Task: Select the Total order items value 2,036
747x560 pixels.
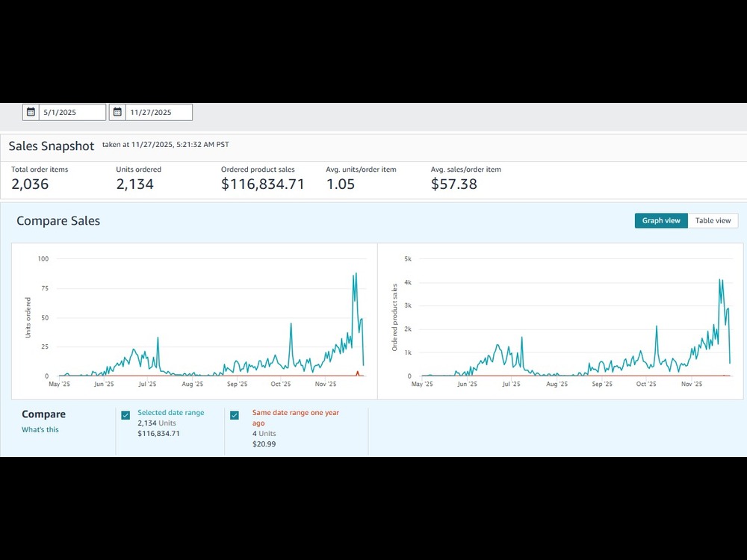Action: pos(30,184)
